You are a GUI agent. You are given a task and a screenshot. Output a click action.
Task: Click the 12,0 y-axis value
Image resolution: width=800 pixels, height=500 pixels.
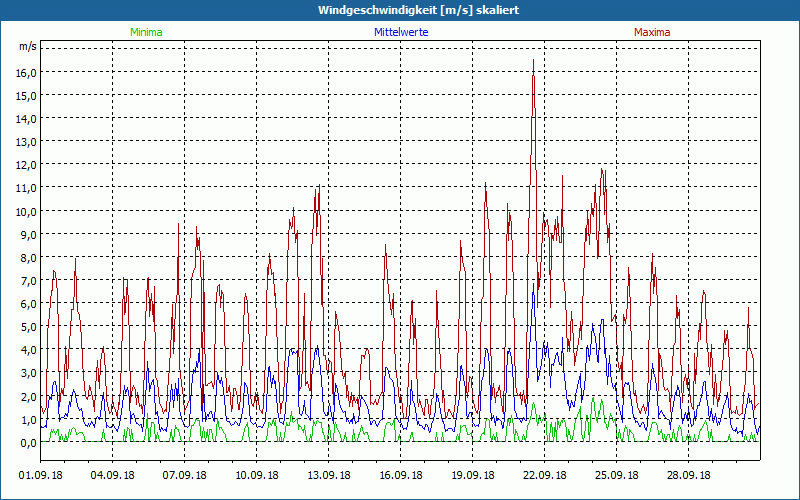[27, 165]
